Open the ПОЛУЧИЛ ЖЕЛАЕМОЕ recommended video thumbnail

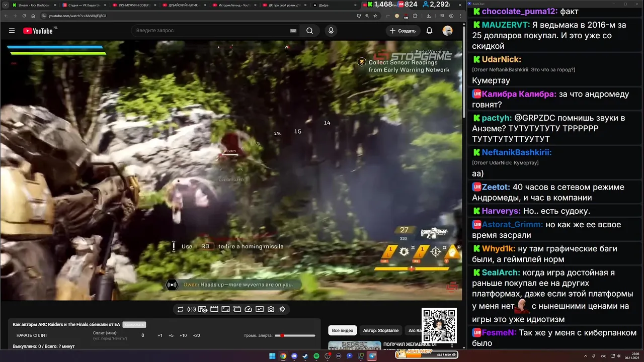point(355,345)
